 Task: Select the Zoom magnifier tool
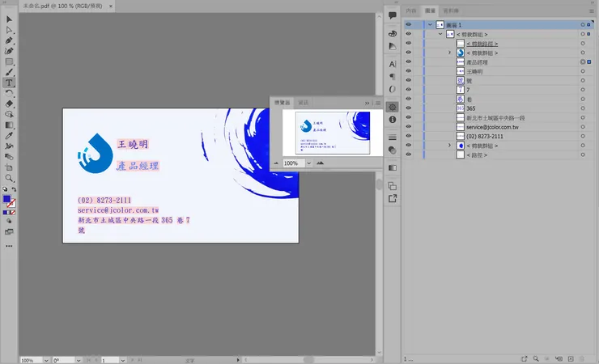[9, 178]
